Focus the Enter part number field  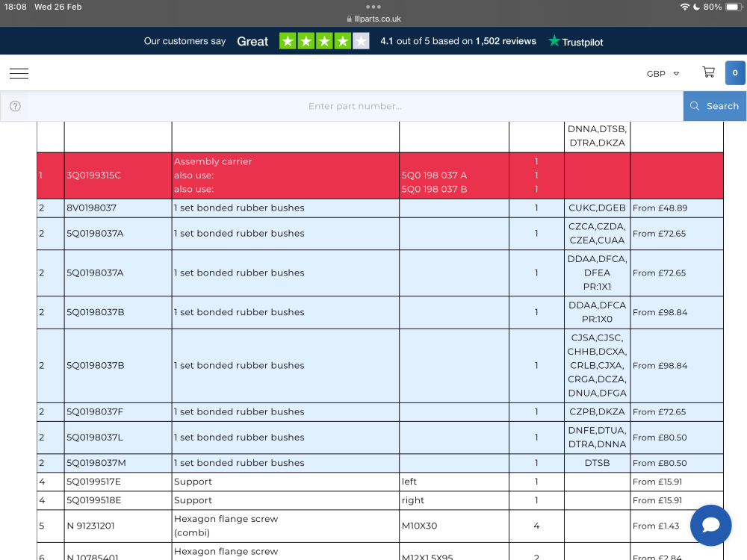pyautogui.click(x=355, y=106)
